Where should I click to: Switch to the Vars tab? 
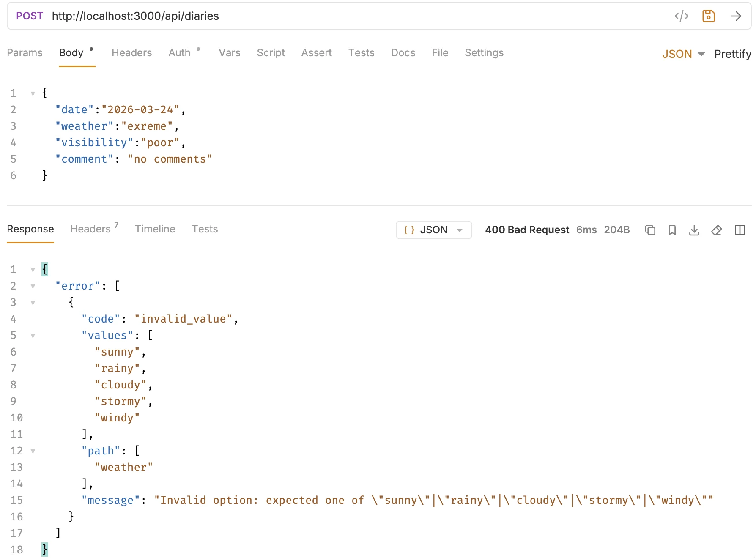[x=230, y=53]
